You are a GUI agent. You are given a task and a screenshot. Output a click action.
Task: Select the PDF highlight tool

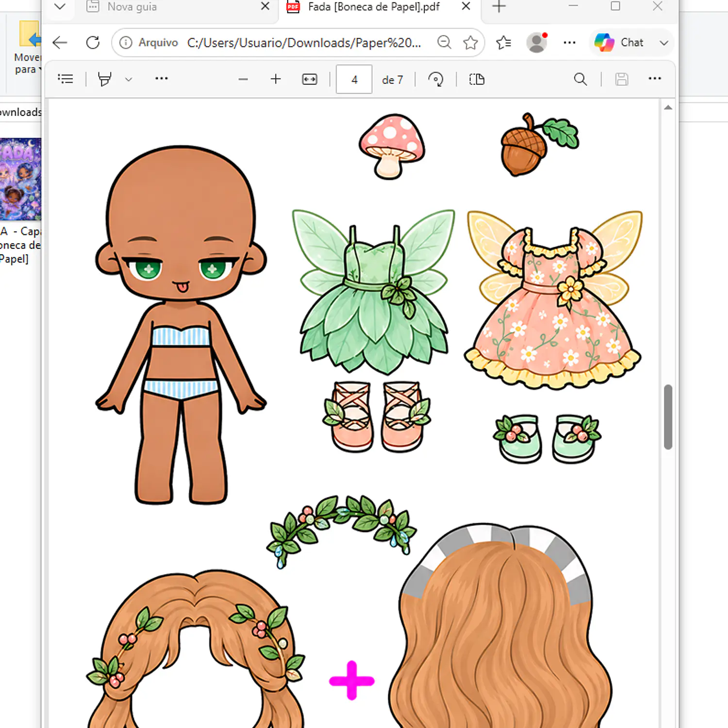pos(105,79)
